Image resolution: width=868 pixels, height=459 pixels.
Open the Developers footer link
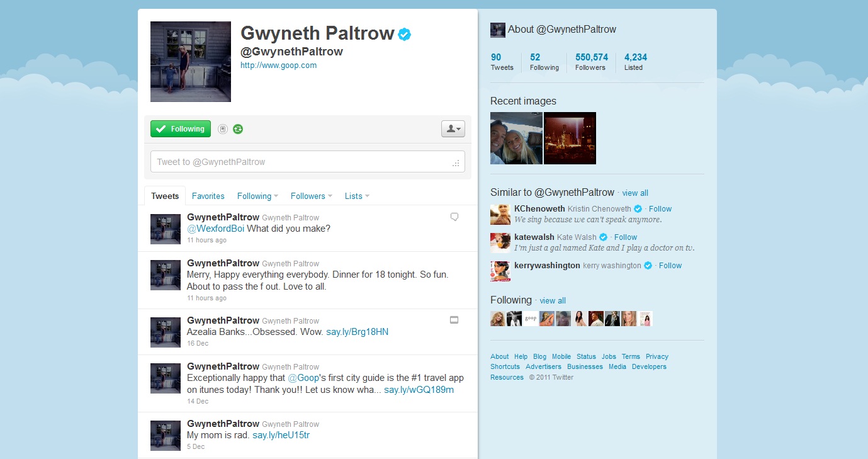[x=649, y=366]
